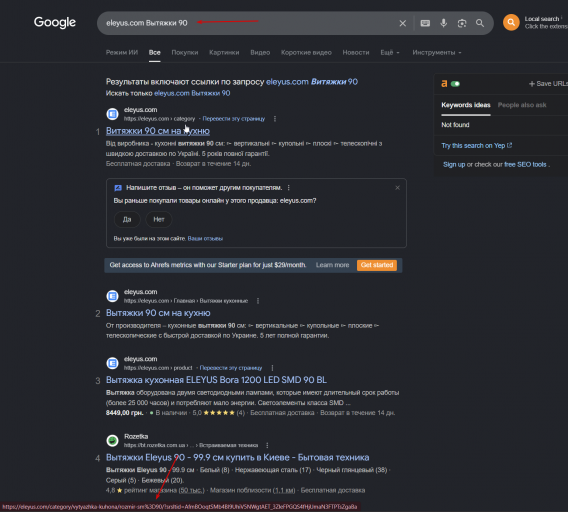Open the Видео tab
The height and width of the screenshot is (512, 568).
[x=260, y=53]
